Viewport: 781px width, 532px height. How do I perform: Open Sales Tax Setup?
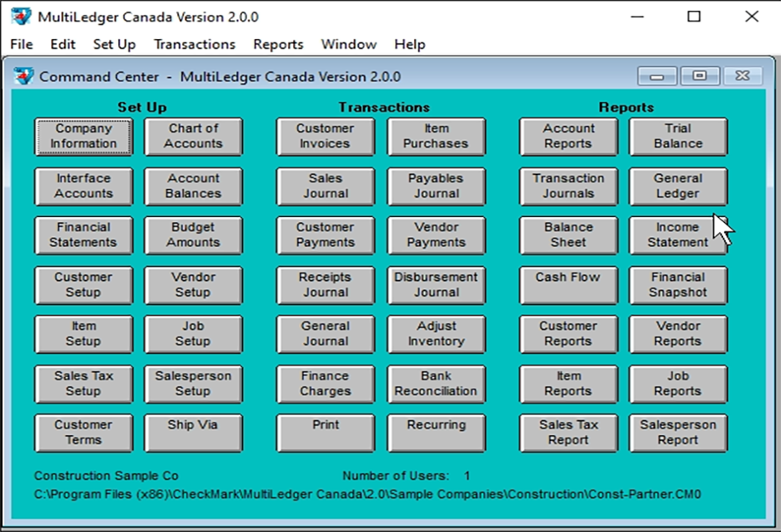(x=83, y=383)
